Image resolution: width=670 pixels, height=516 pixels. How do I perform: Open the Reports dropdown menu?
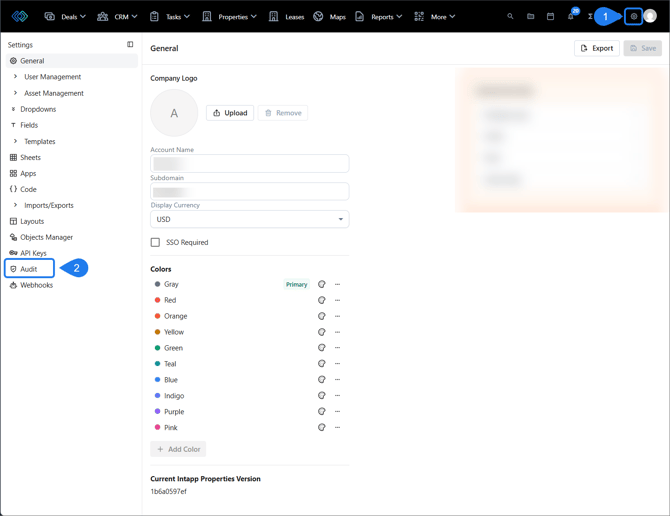[379, 17]
